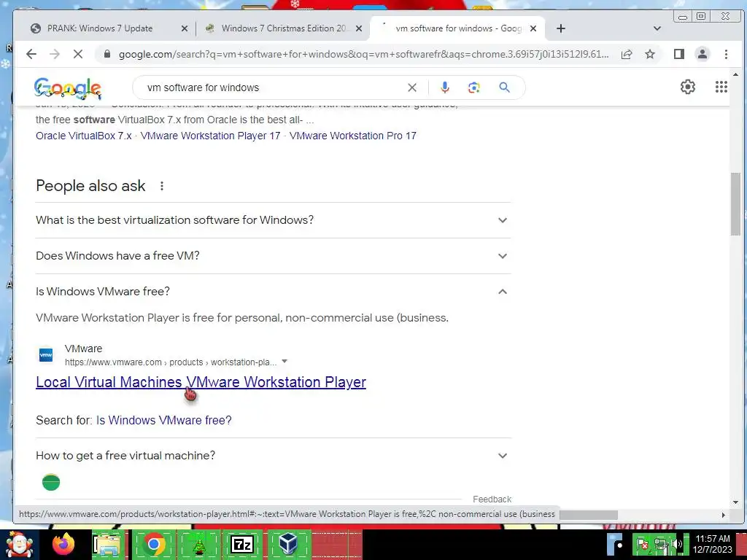Viewport: 747px width, 560px height.
Task: Click the scrollbar up arrow
Action: pyautogui.click(x=735, y=75)
